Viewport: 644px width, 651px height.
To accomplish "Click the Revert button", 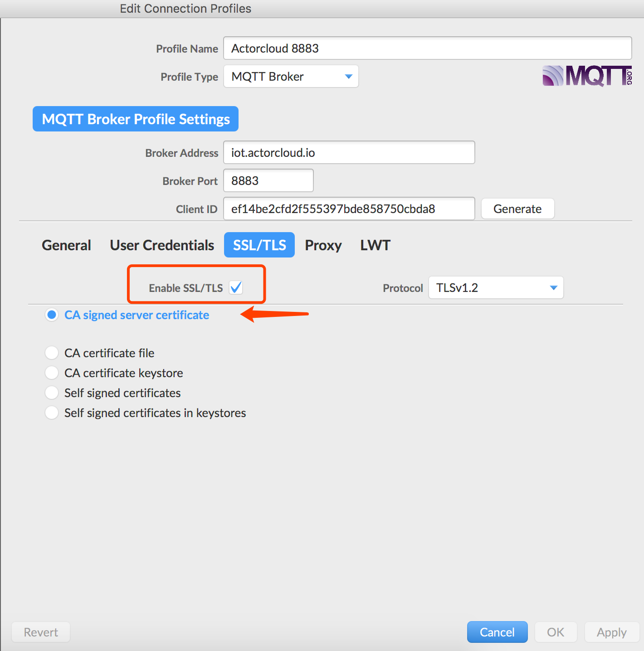I will pos(41,632).
